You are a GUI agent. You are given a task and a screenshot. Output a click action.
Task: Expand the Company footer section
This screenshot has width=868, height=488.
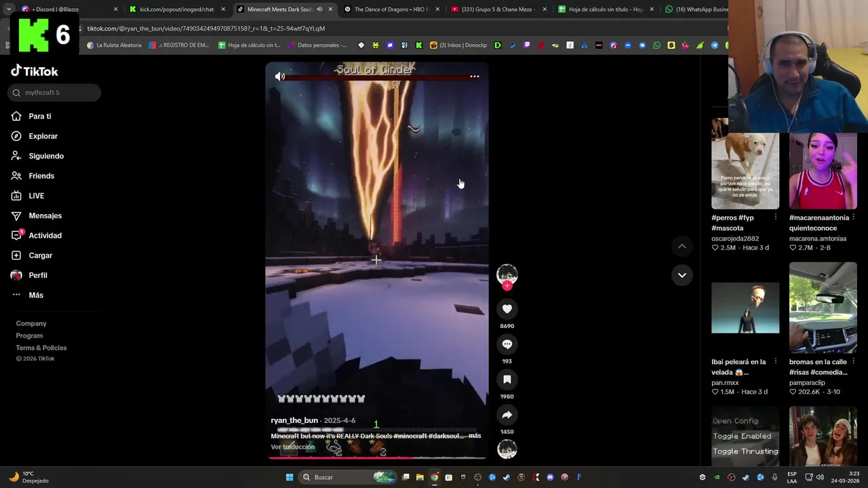tap(31, 323)
